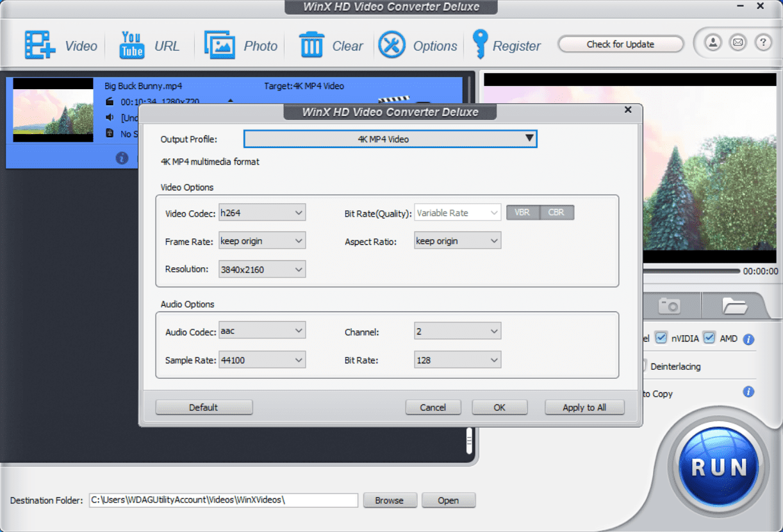
Task: Click the Apply to All button
Action: tap(584, 407)
